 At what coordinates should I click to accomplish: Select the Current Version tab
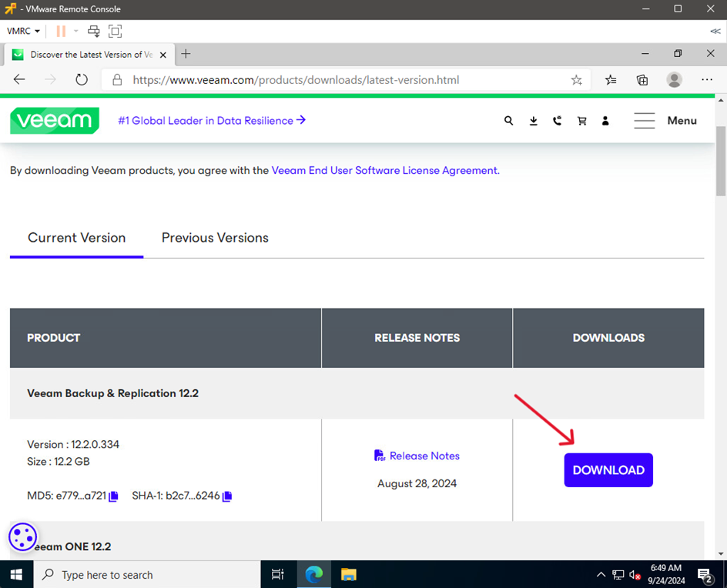coord(76,238)
